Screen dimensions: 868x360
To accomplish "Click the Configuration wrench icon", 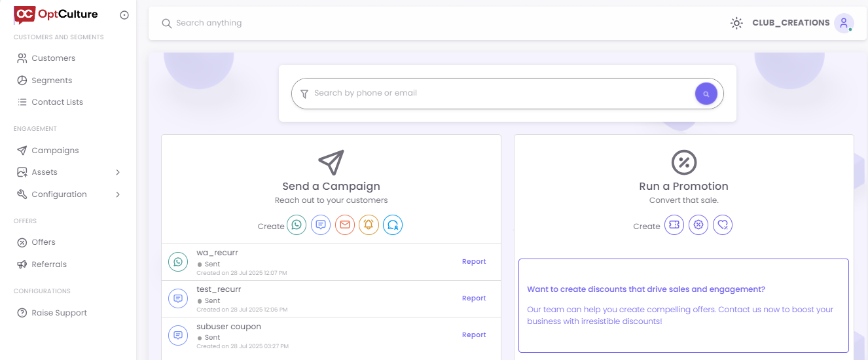I will pyautogui.click(x=22, y=194).
